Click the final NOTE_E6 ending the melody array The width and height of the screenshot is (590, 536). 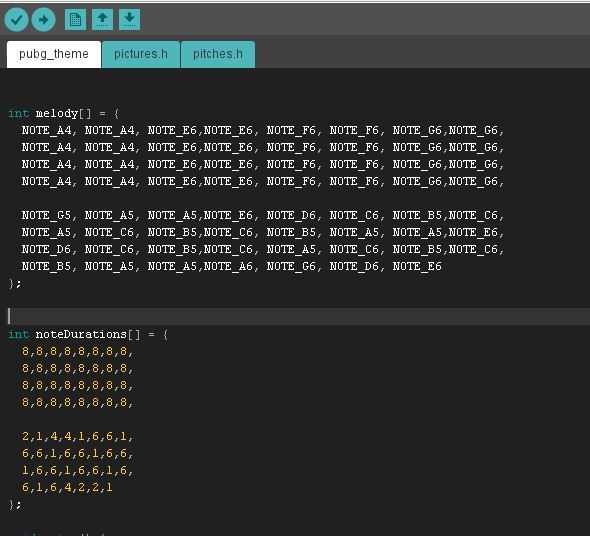(x=417, y=266)
